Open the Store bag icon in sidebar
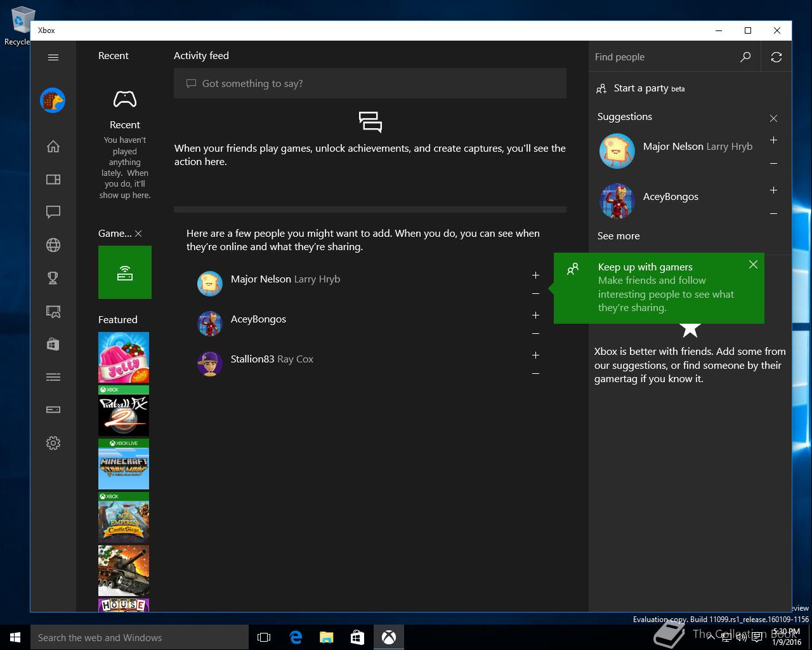 [53, 344]
